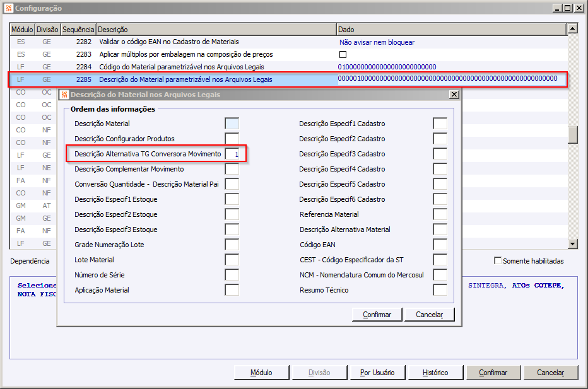Select row 2282 Validar o código EAN
This screenshot has width=588, height=389.
288,42
